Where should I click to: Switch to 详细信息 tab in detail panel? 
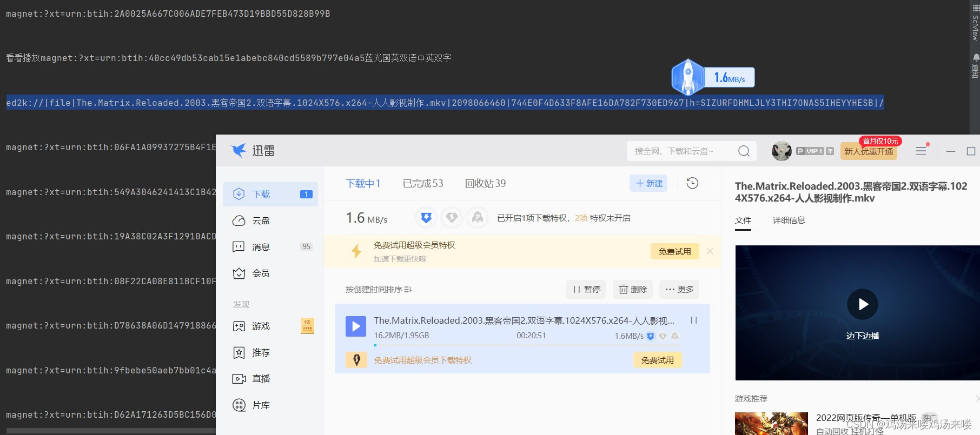point(789,220)
